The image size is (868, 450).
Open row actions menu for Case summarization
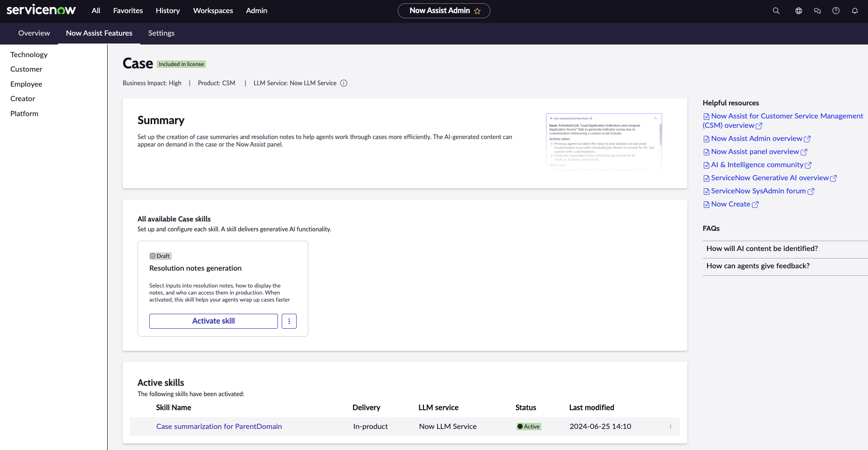(671, 427)
